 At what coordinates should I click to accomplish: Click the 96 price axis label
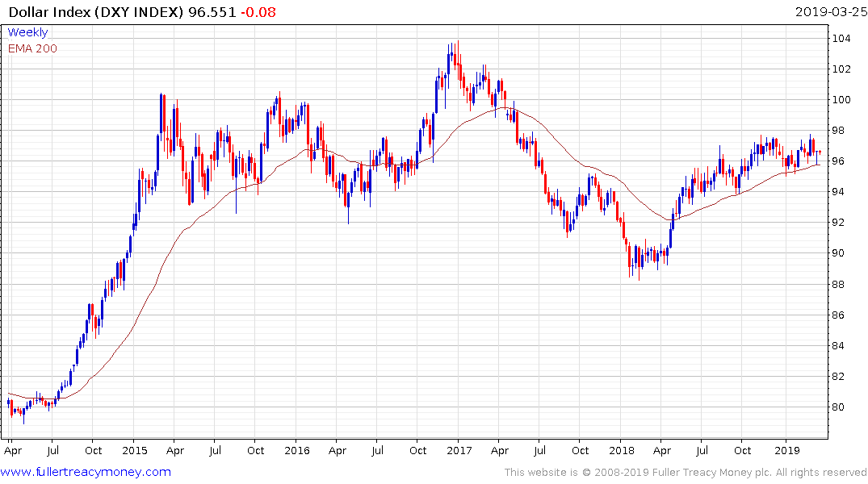[x=839, y=161]
